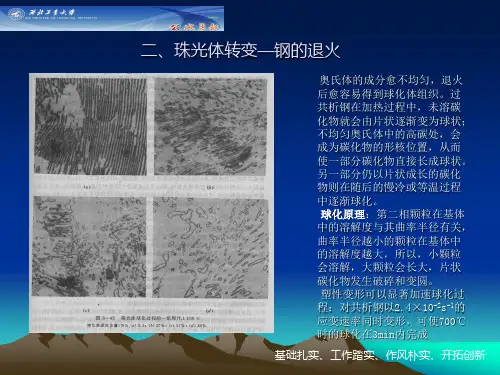Click footer phrase 作风朴实
500x375 pixels.
tap(408, 356)
